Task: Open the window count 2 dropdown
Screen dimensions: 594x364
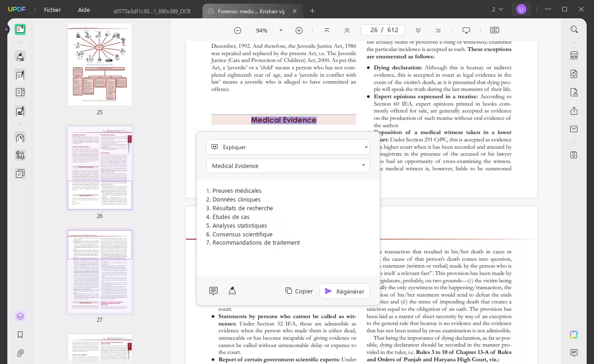Action: [498, 9]
